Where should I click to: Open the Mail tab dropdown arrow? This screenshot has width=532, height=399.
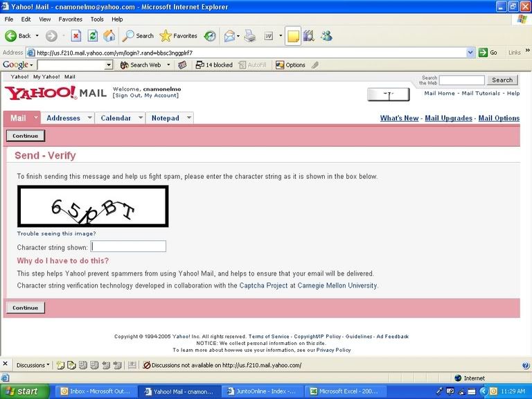coord(35,117)
